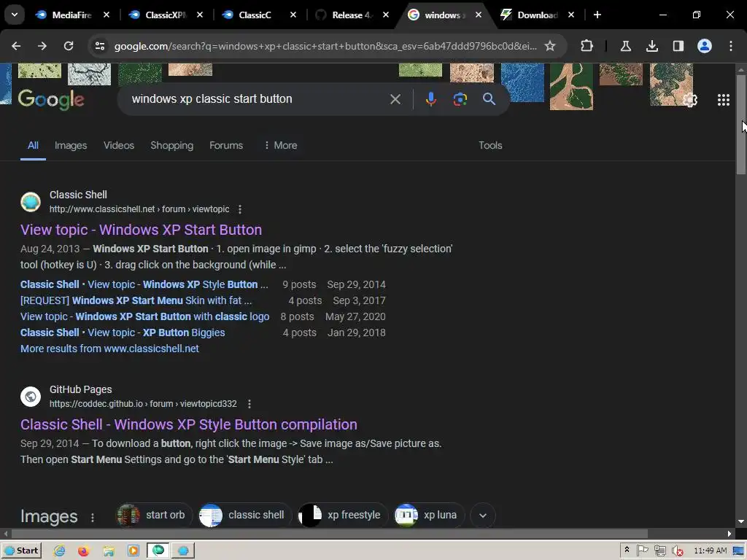Toggle the browser side panel
747x560 pixels.
(x=678, y=46)
